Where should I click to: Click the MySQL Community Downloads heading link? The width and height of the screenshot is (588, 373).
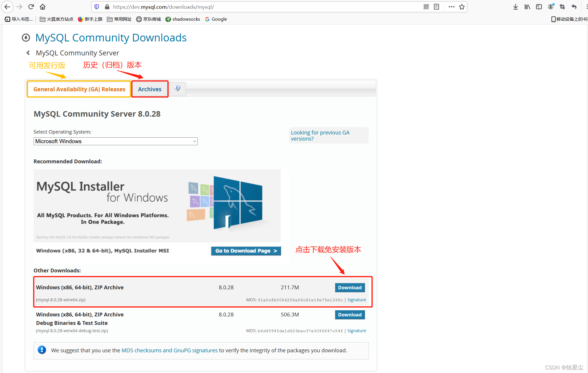(x=111, y=38)
